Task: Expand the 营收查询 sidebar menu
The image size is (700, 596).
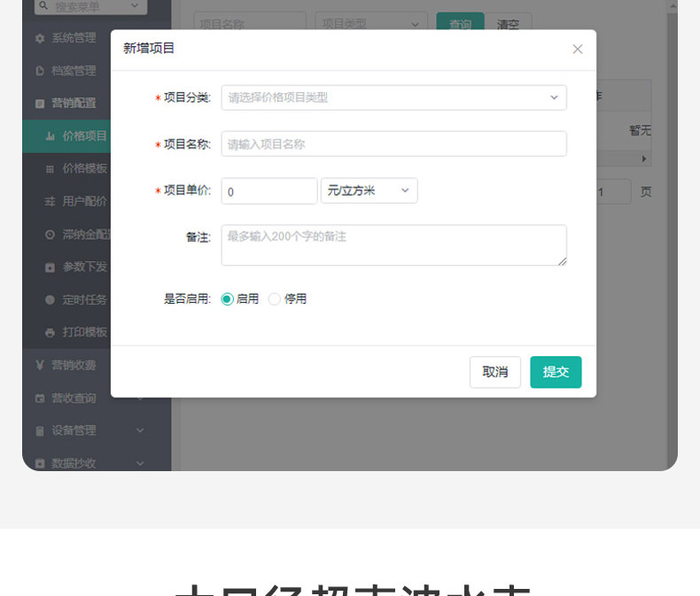Action: coord(139,399)
